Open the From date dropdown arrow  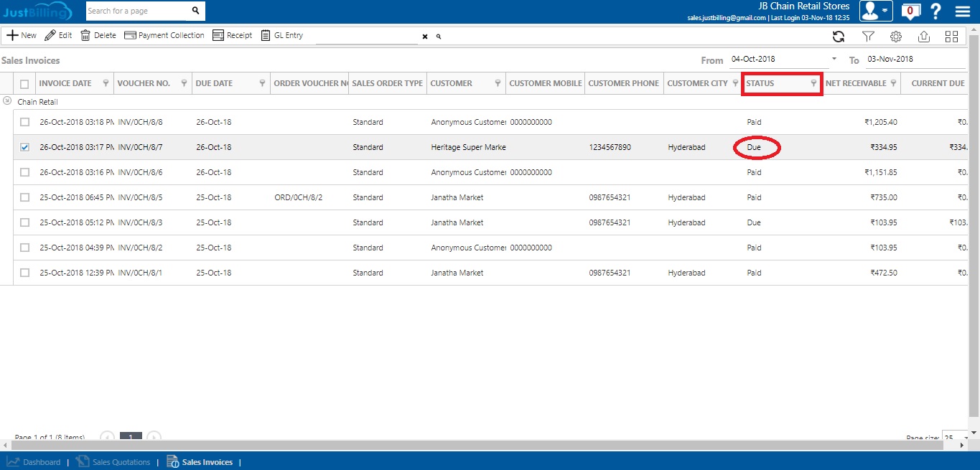834,59
